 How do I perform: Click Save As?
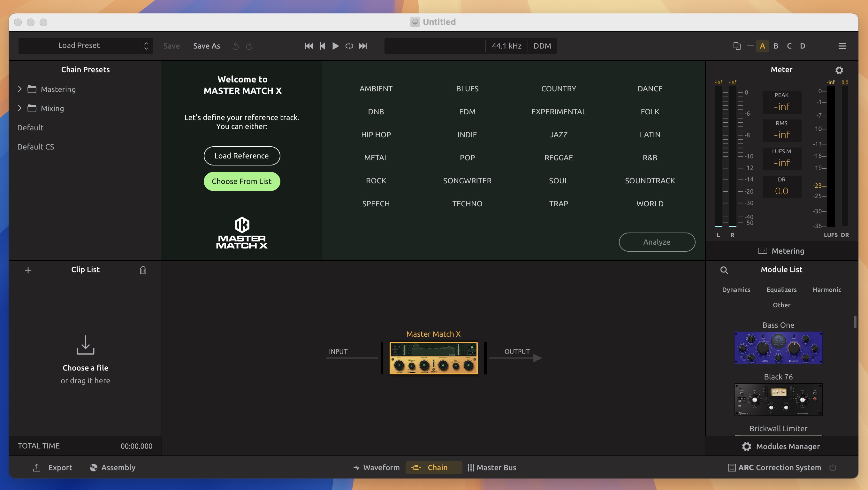point(207,46)
